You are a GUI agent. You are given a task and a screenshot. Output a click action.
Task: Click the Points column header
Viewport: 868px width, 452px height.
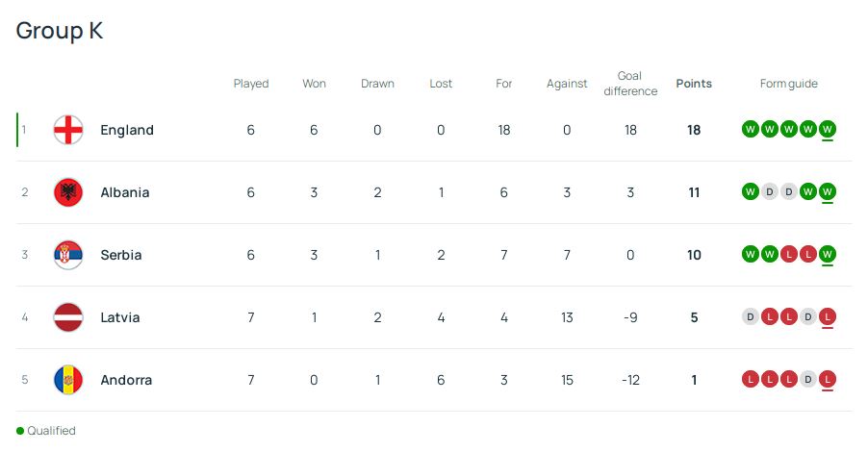click(694, 84)
